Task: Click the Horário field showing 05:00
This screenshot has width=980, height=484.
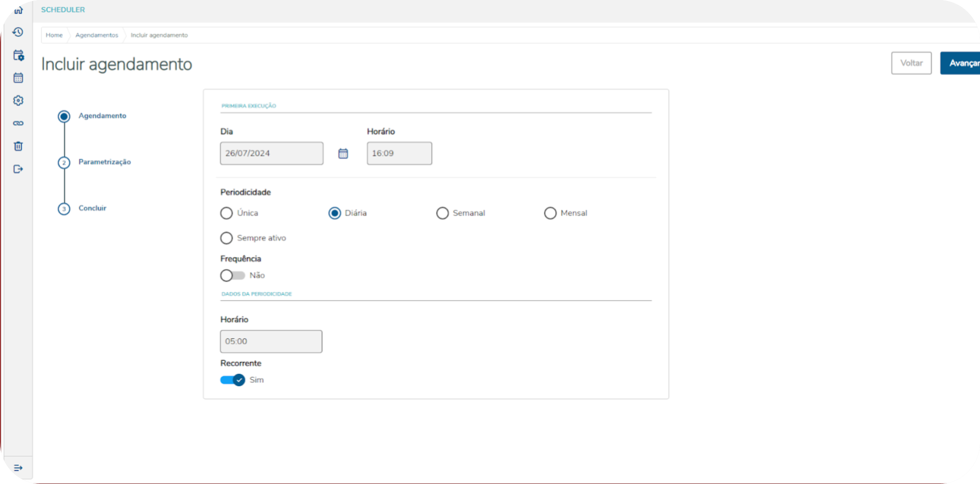Action: [271, 341]
